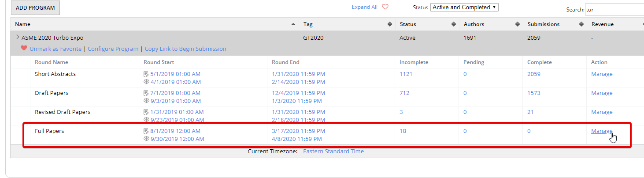Click the heart icon beside Expand All
The height and width of the screenshot is (178, 644).
tap(385, 7)
